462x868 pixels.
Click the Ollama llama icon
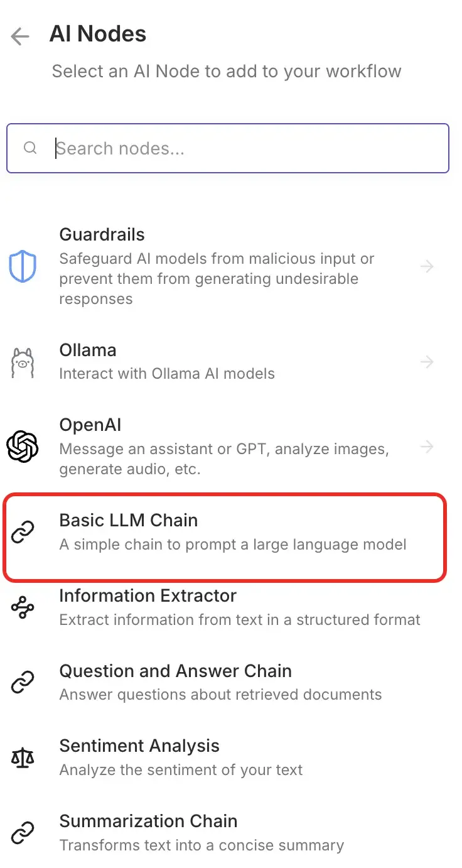click(23, 362)
